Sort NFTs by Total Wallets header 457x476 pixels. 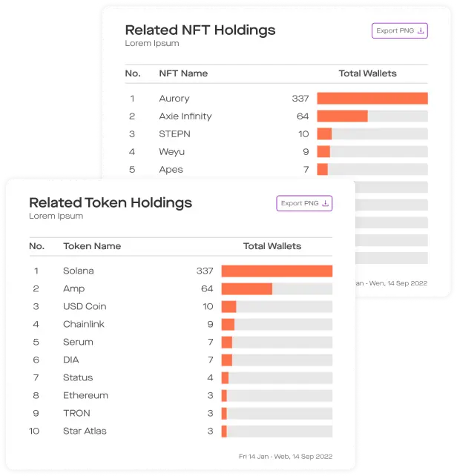pyautogui.click(x=367, y=73)
